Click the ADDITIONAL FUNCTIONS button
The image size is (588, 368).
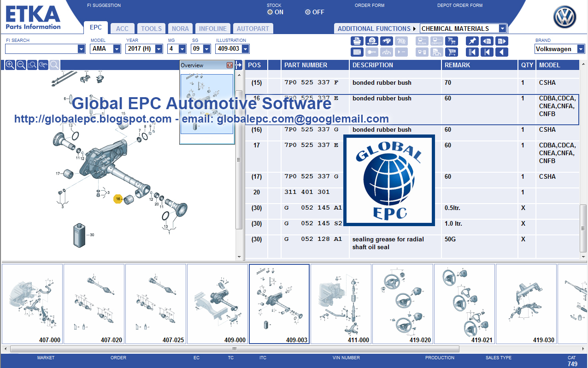376,29
